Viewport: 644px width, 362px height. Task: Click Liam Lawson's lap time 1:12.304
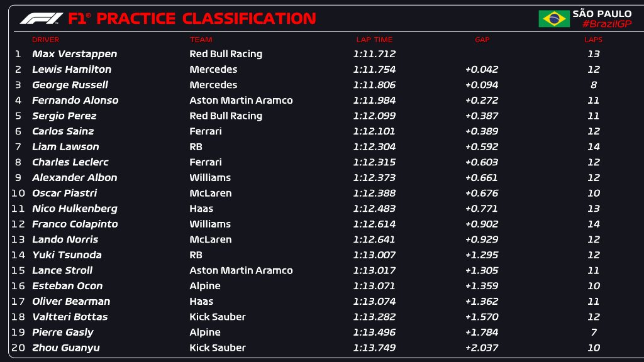[375, 147]
